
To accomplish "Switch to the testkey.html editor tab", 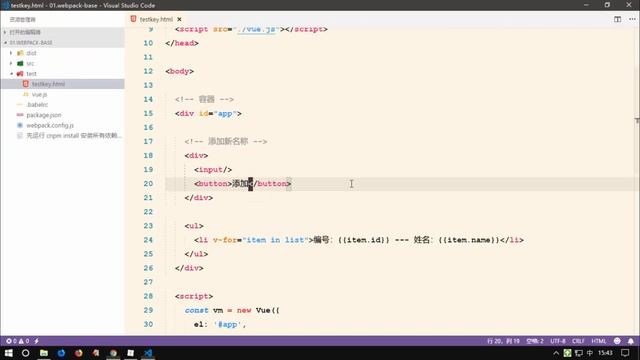I will point(156,19).
